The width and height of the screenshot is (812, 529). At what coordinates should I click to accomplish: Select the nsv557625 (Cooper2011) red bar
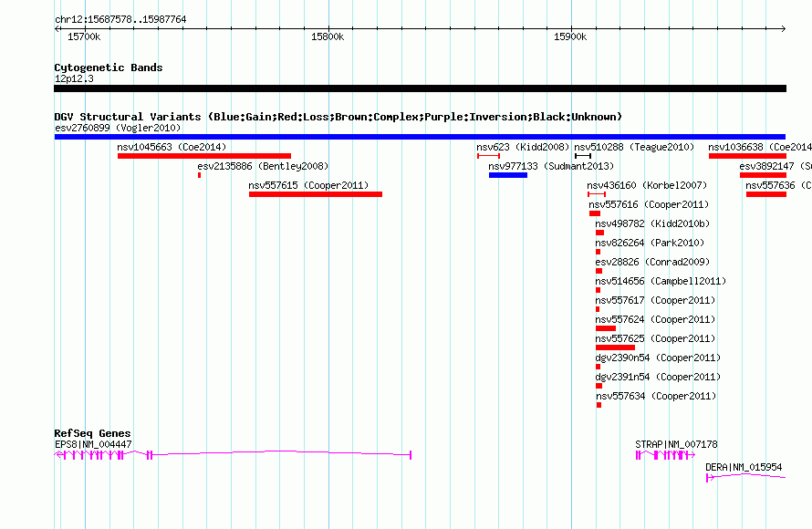click(615, 347)
